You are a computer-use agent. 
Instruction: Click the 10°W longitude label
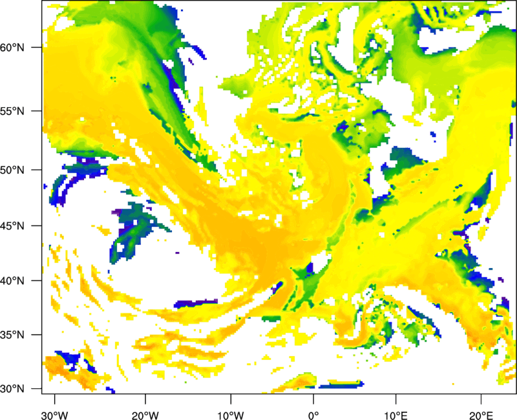pyautogui.click(x=231, y=415)
